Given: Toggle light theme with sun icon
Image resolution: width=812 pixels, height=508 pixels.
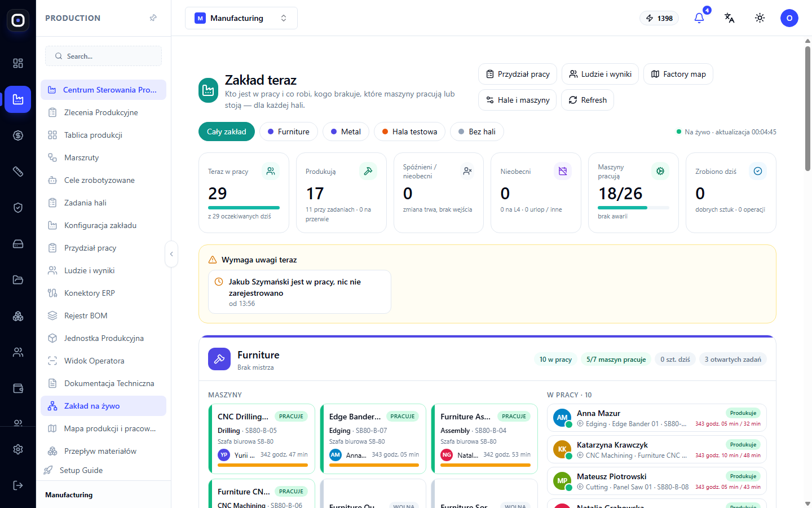Looking at the screenshot, I should pyautogui.click(x=760, y=18).
